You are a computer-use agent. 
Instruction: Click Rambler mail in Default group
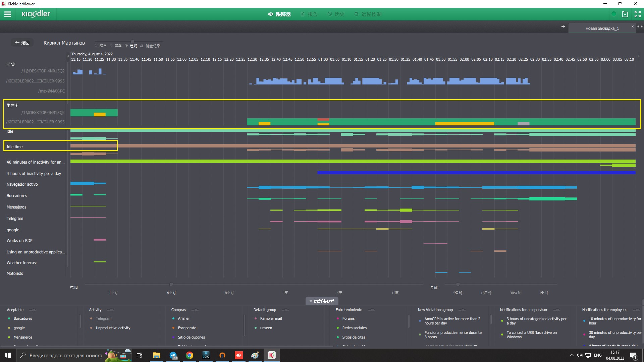(271, 319)
